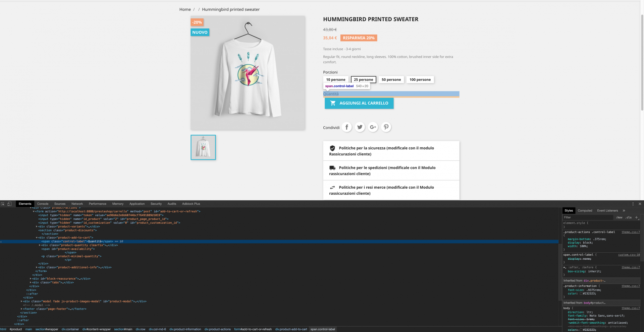This screenshot has height=332, width=644.
Task: Share the product on Pinterest
Action: pyautogui.click(x=386, y=127)
